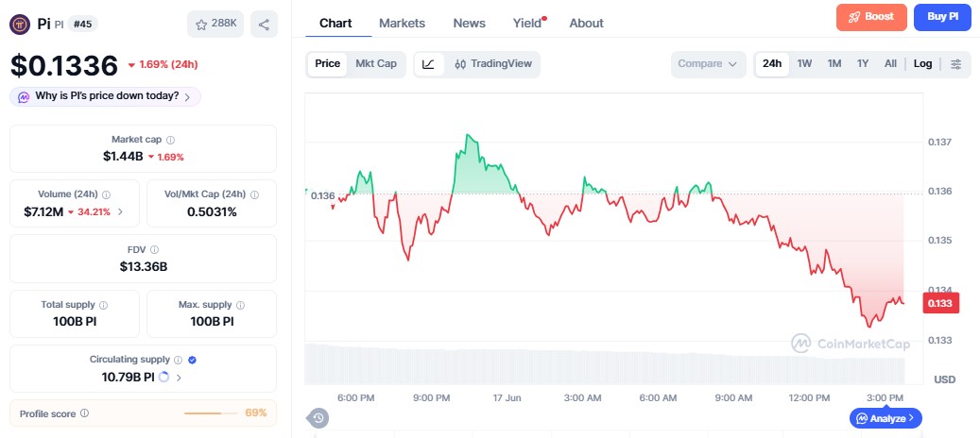Screen dimensions: 980x438
Task: Open the News tab
Action: [470, 23]
